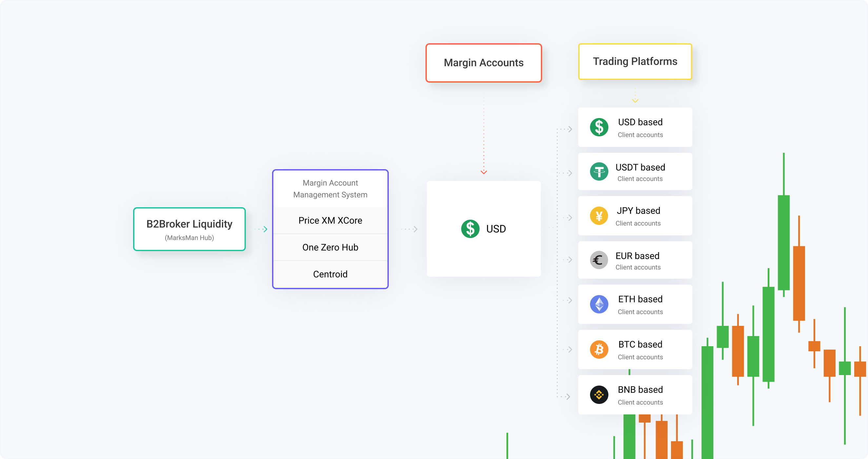Click the ETH based title text
Viewport: 868px width, 459px height.
coord(640,299)
